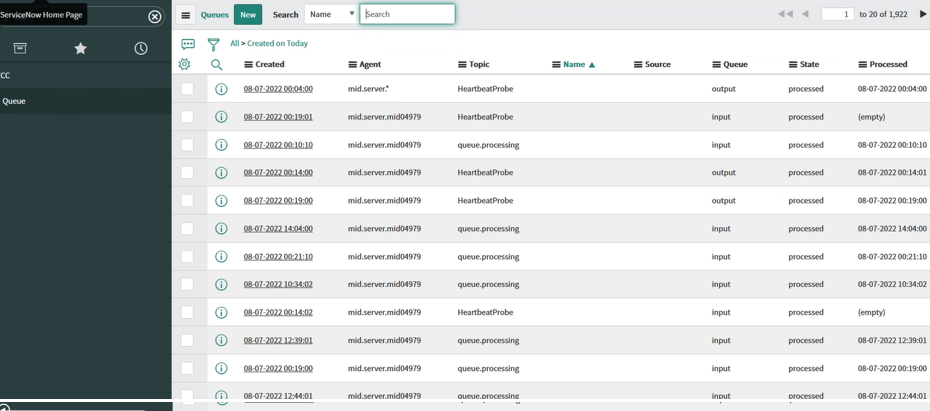
Task: Click the All breadcrumb link
Action: point(235,43)
